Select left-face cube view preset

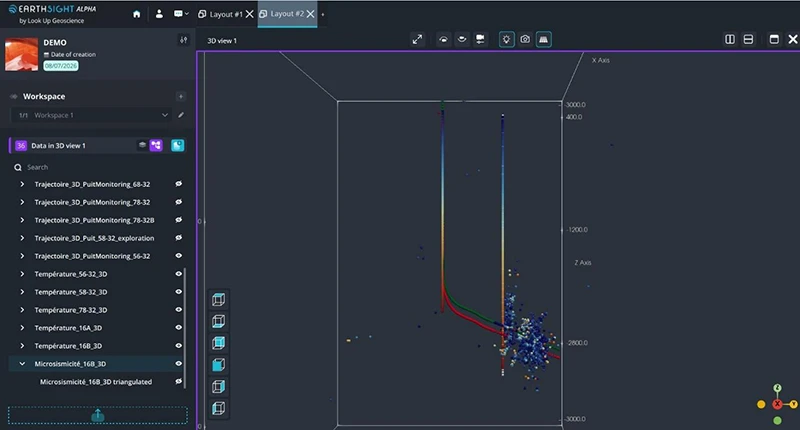click(218, 408)
